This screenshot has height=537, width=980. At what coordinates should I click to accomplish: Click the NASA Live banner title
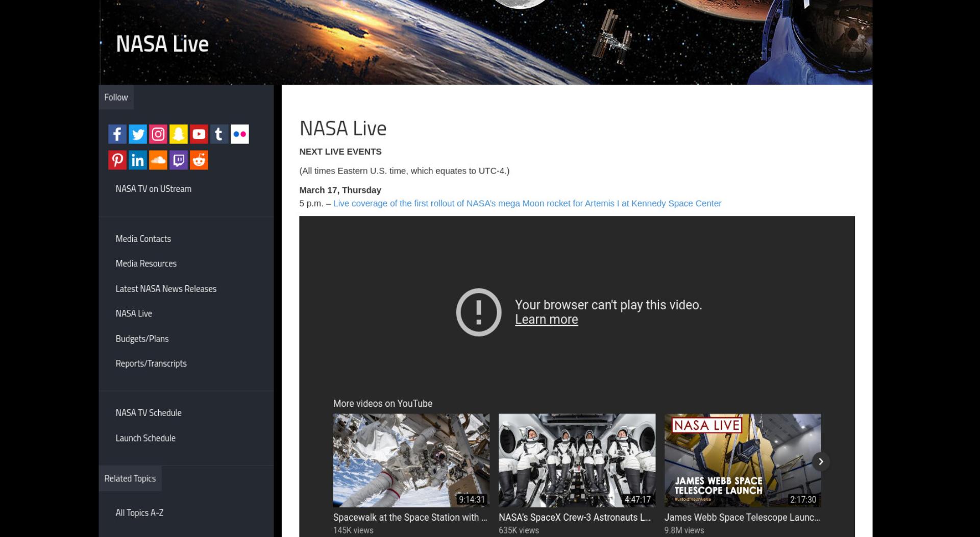click(x=162, y=44)
